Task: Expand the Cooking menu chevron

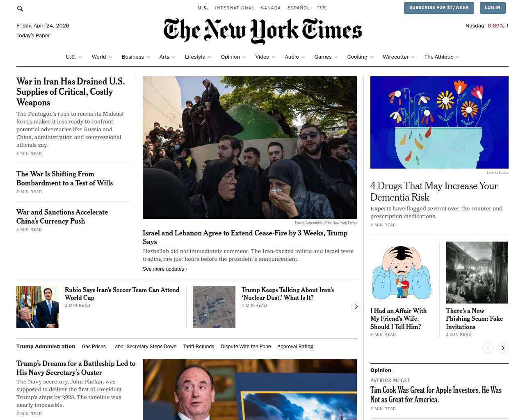Action: pyautogui.click(x=372, y=57)
